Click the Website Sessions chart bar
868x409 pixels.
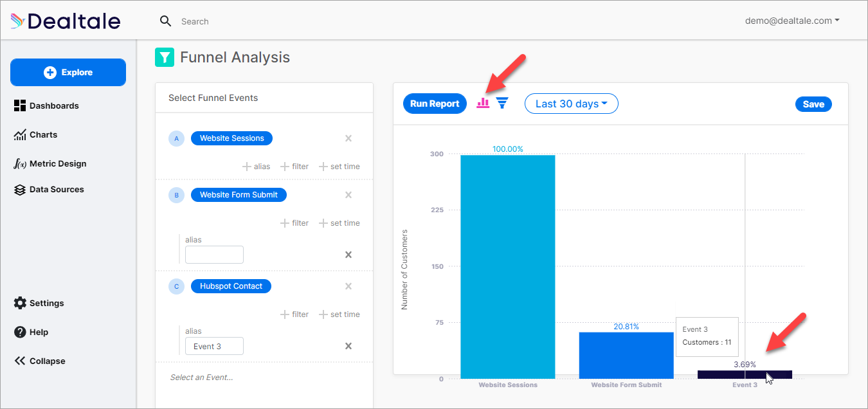(x=508, y=267)
